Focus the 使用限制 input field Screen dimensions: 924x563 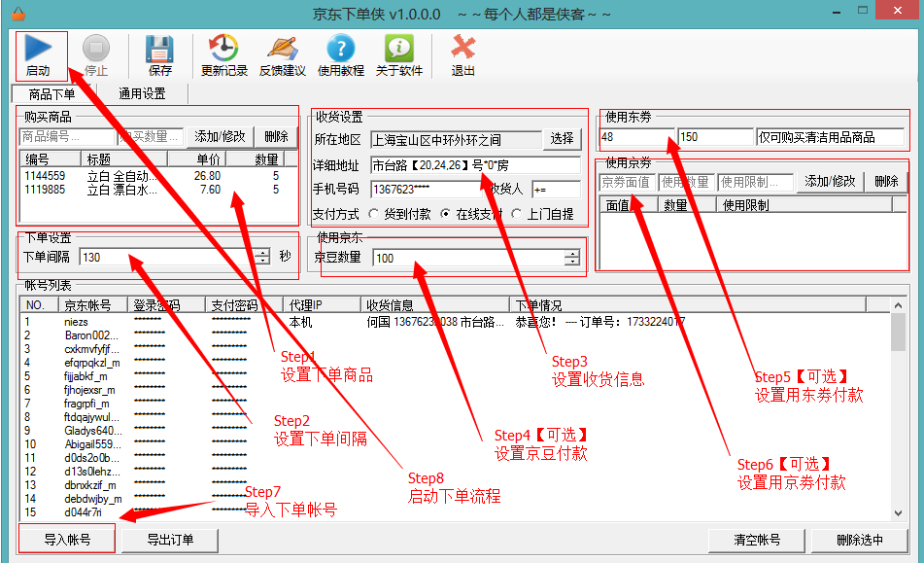click(x=756, y=182)
